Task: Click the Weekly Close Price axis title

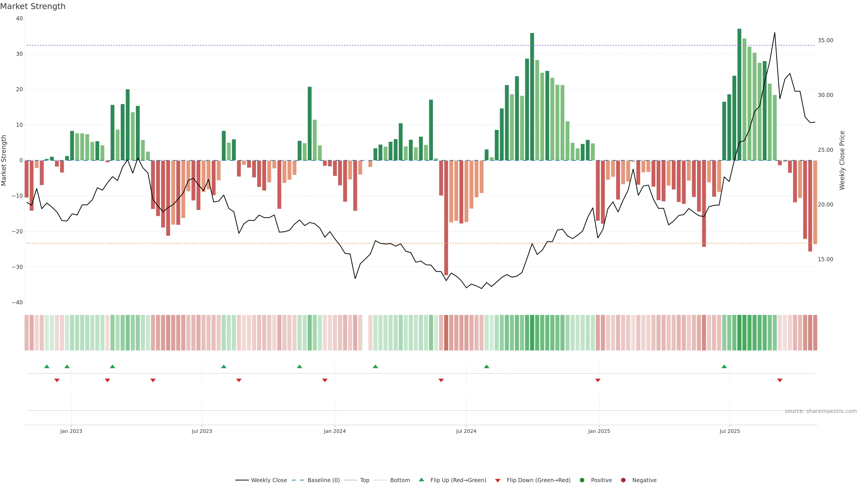Action: tap(842, 160)
